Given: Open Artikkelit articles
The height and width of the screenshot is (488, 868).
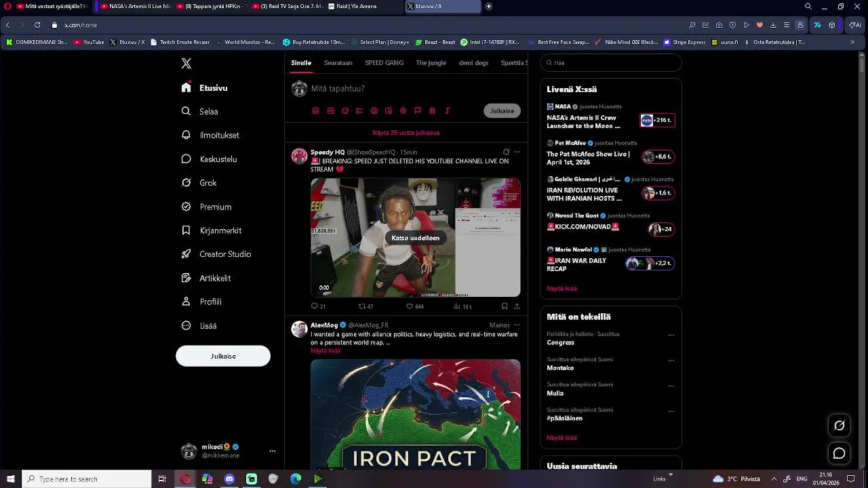Looking at the screenshot, I should click(x=206, y=278).
